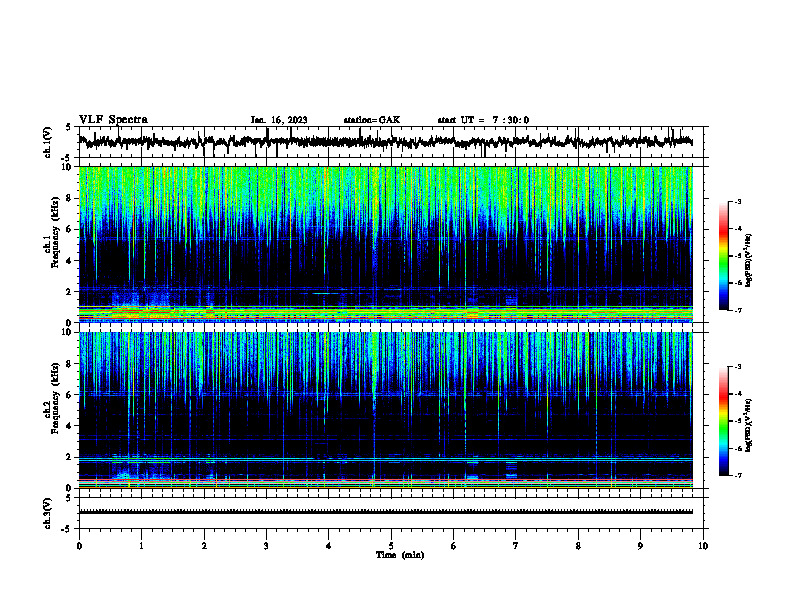
Task: Click the "-7" label on ch.1 colorbar
Action: pos(737,310)
